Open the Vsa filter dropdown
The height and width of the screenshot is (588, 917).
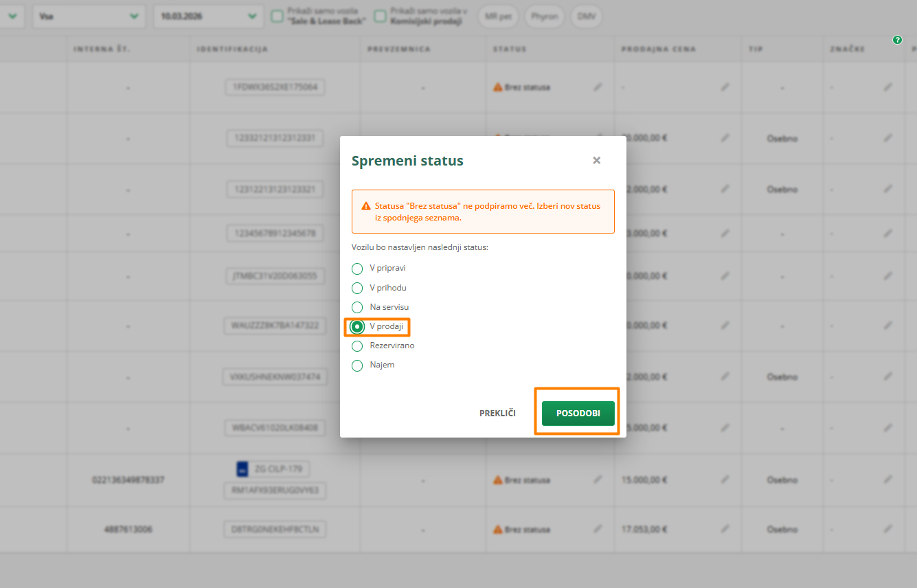89,16
